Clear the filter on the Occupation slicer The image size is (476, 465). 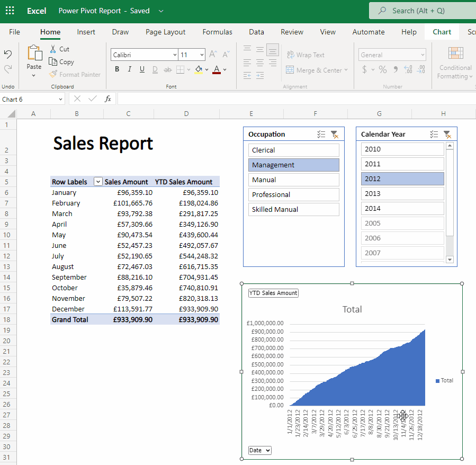click(335, 135)
